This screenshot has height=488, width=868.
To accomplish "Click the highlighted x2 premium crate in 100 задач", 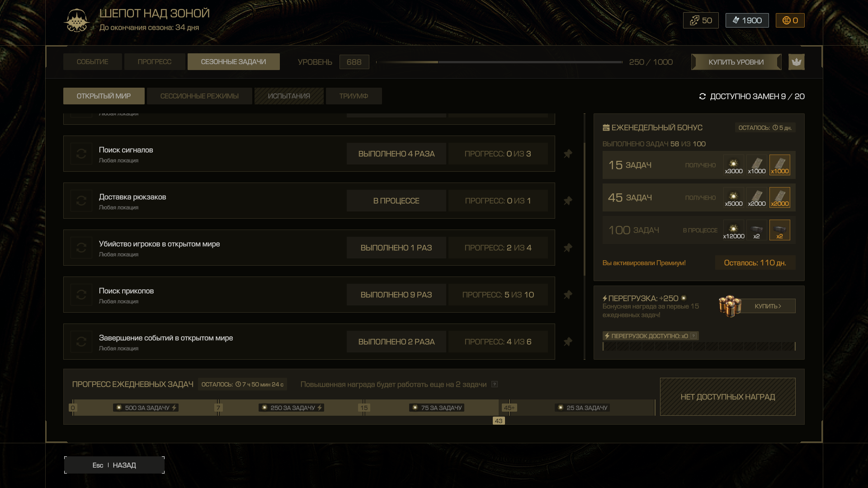I will coord(779,230).
